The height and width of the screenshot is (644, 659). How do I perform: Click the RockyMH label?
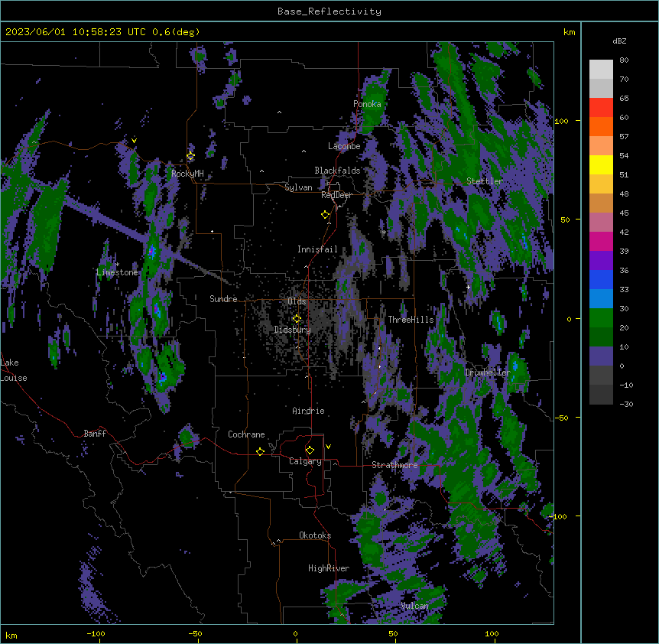pos(187,174)
